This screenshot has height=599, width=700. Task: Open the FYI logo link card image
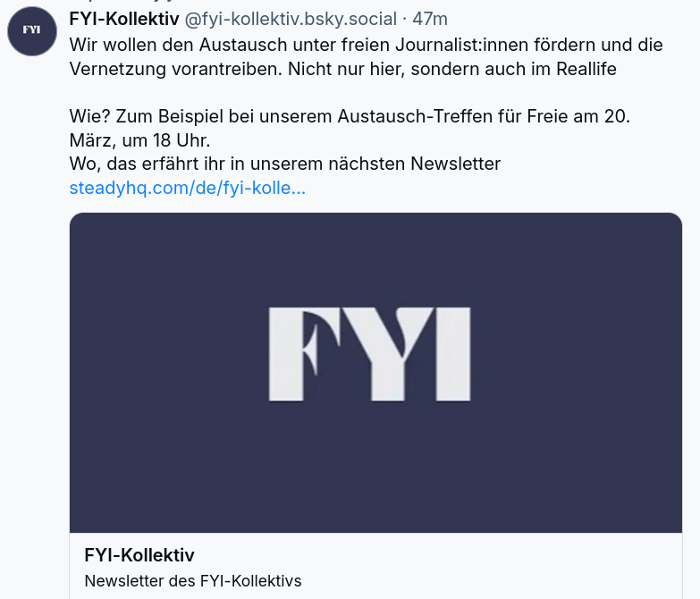375,373
